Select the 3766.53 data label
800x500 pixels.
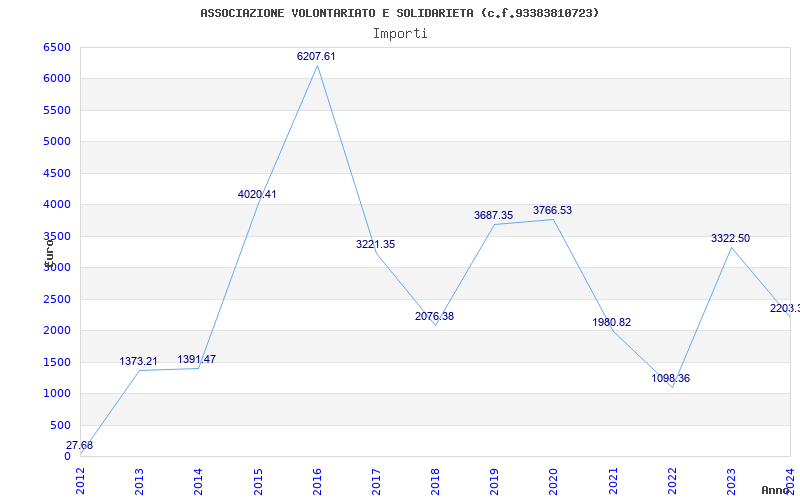click(553, 210)
